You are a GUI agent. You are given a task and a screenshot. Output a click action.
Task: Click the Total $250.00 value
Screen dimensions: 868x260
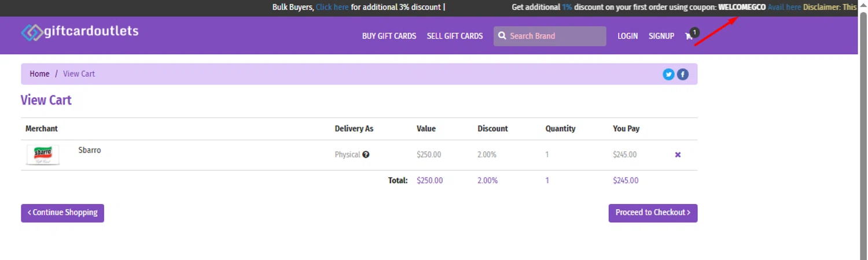(430, 180)
